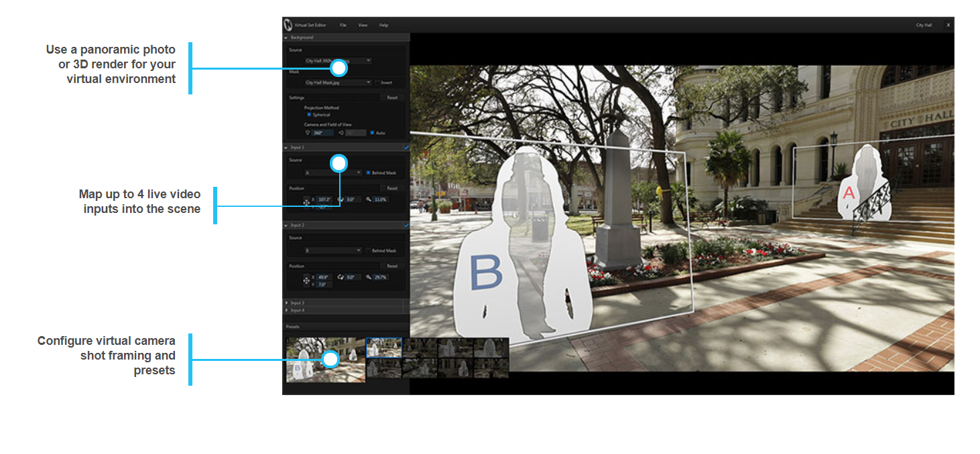
Task: Click the Input 2 rotation field 0.0°
Action: click(x=353, y=277)
